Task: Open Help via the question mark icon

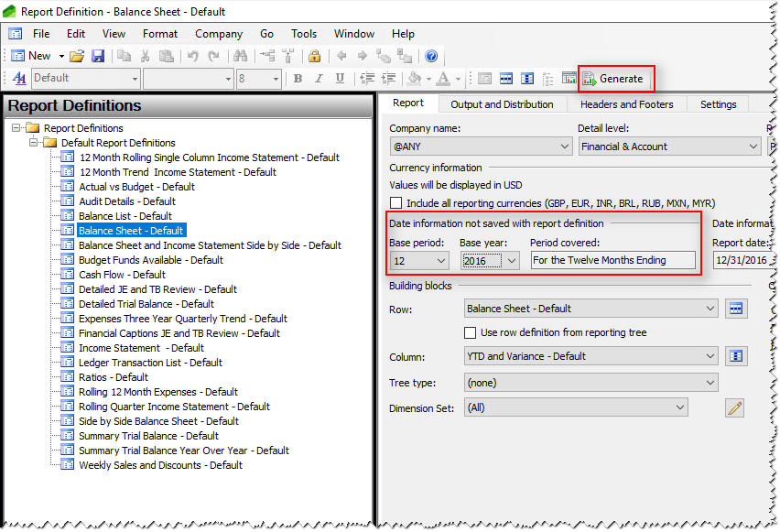Action: (x=431, y=56)
